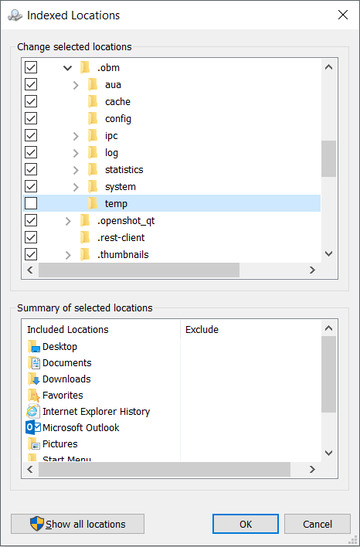Viewport: 360px width, 547px height.
Task: Click the Internet Explorer History icon
Action: pos(33,412)
